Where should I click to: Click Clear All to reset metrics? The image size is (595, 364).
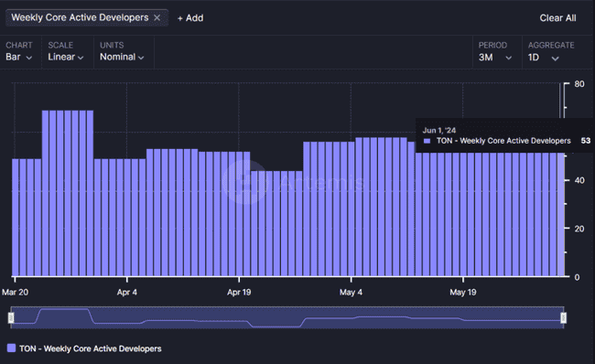point(557,17)
